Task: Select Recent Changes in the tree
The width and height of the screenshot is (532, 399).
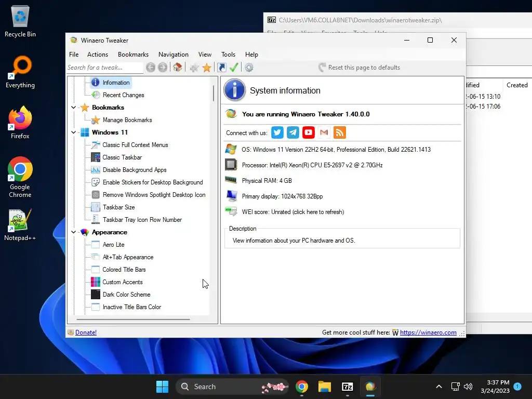Action: pyautogui.click(x=123, y=95)
